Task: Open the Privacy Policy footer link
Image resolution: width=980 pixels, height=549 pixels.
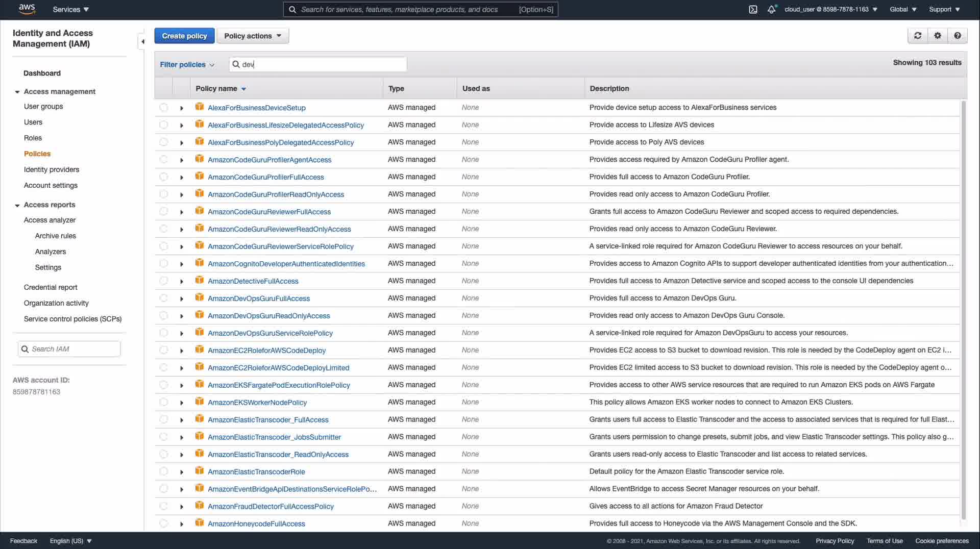Action: pyautogui.click(x=835, y=541)
